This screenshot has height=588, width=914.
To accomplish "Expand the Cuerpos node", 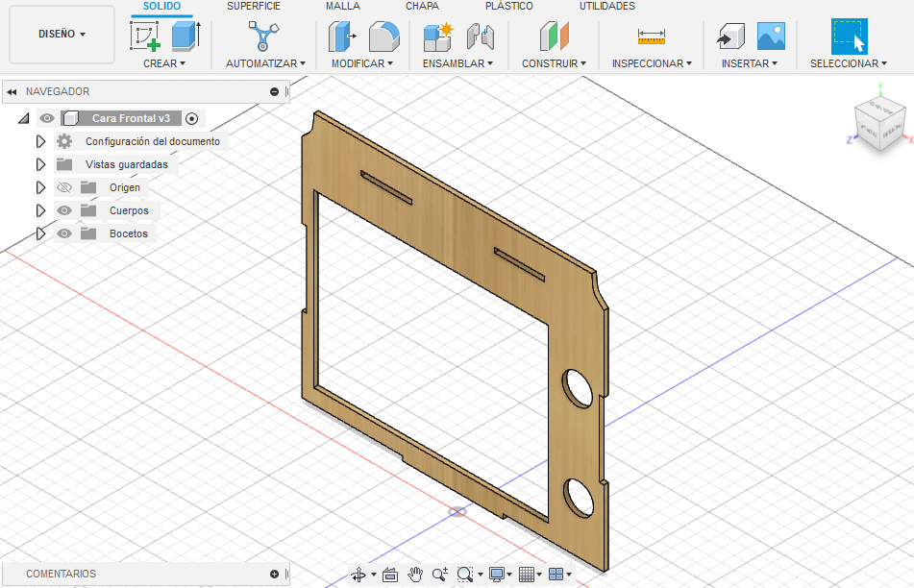I will (x=40, y=210).
